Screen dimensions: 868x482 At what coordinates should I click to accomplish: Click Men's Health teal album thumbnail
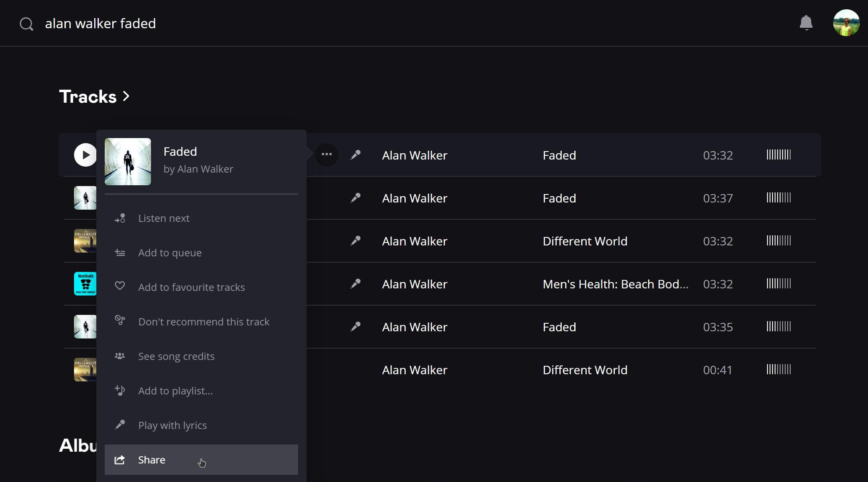click(x=85, y=284)
